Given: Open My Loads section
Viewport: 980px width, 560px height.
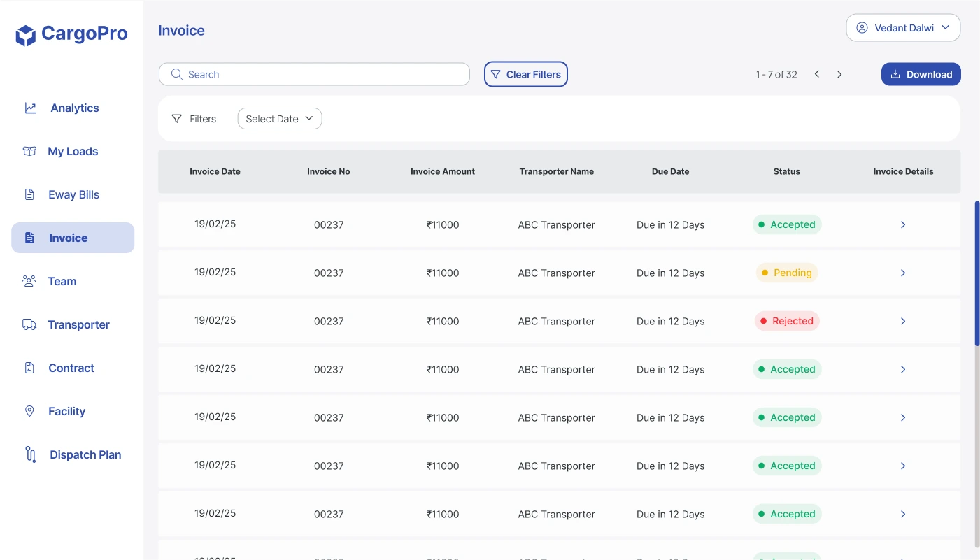Looking at the screenshot, I should (x=73, y=151).
